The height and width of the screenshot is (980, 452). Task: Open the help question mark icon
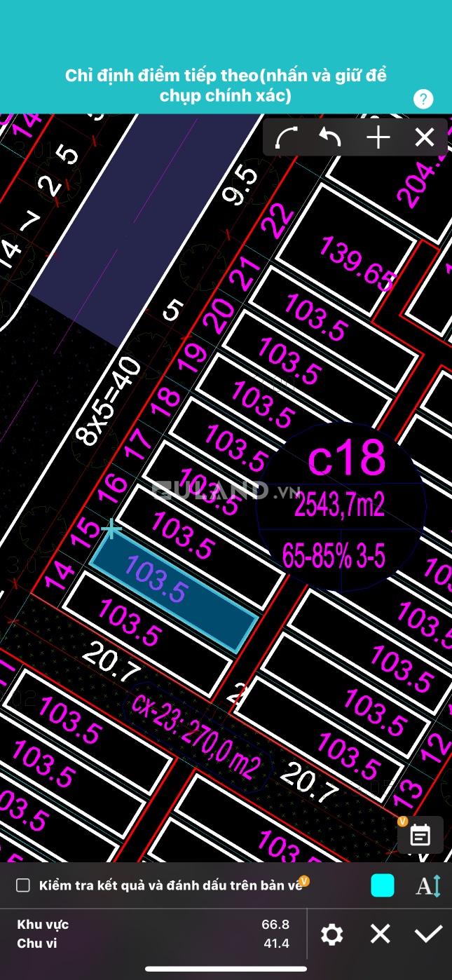pyautogui.click(x=423, y=99)
